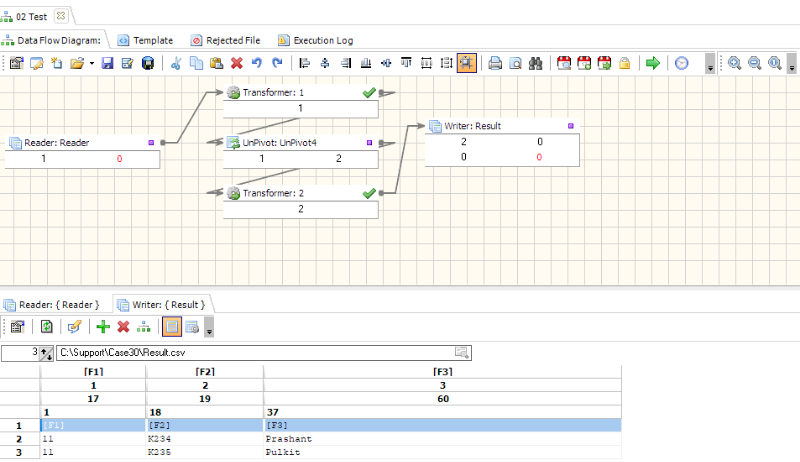Switch to Reader: { Reader } panel tab
The width and height of the screenshot is (800, 462).
tap(52, 304)
